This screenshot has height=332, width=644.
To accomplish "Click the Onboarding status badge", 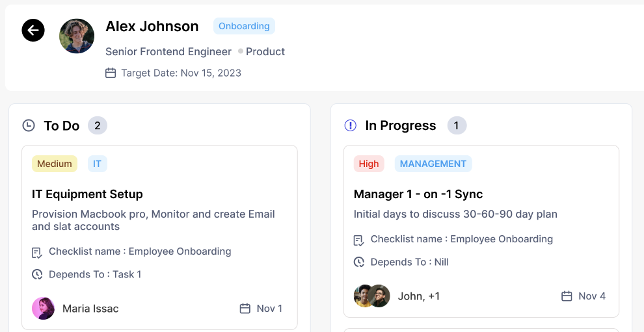I will click(x=244, y=26).
